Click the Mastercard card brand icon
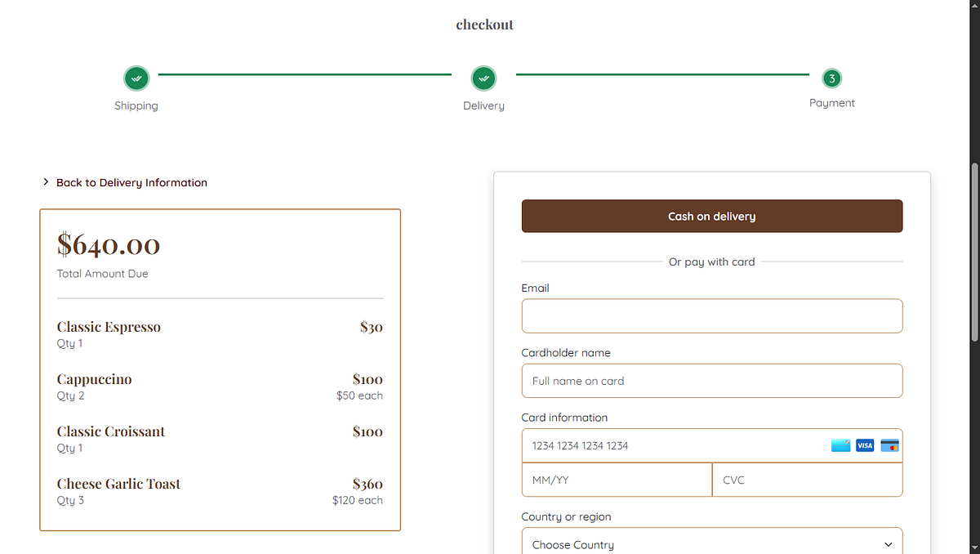 tap(889, 445)
